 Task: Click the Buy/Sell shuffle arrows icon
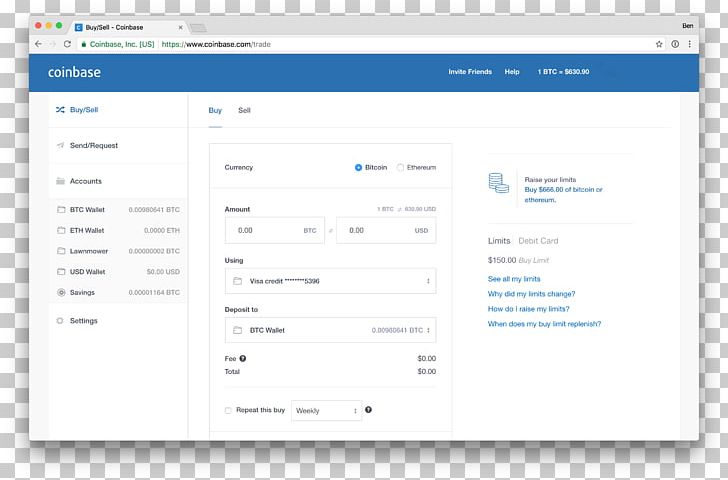(60, 110)
